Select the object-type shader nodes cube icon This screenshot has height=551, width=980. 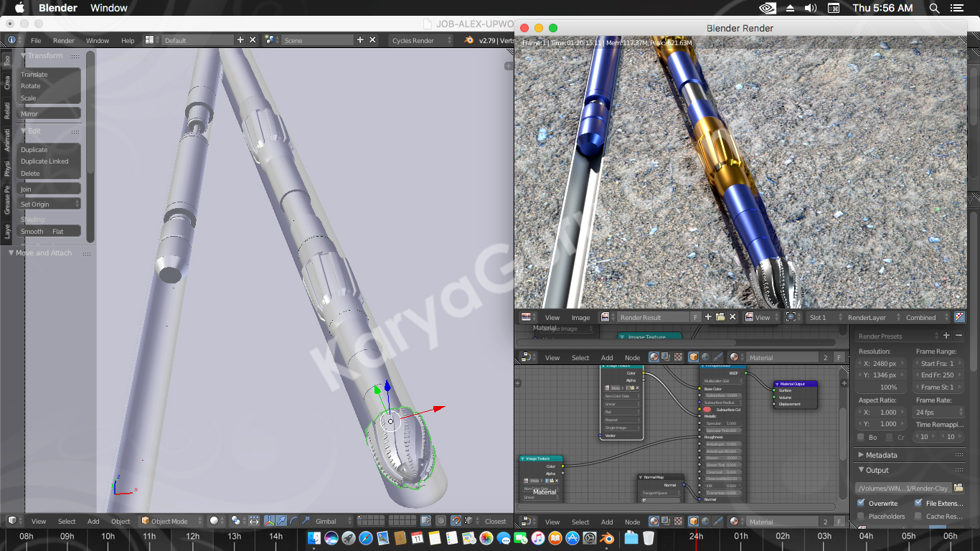(x=694, y=357)
